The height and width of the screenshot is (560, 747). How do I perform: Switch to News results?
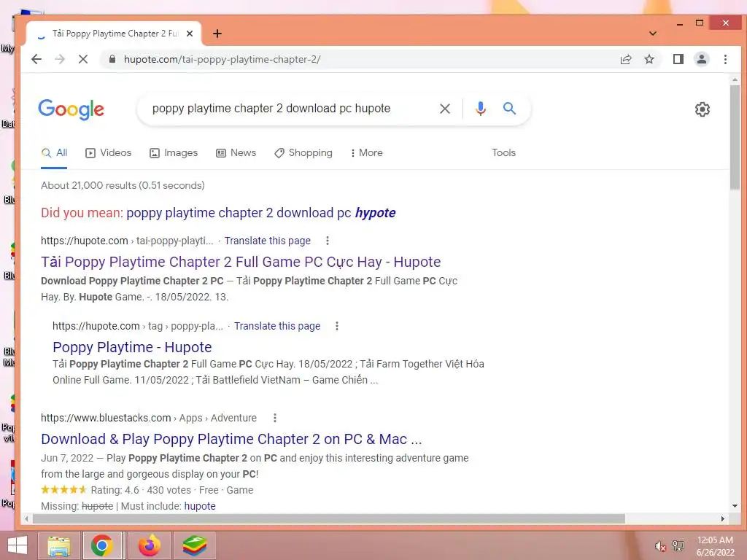(236, 153)
